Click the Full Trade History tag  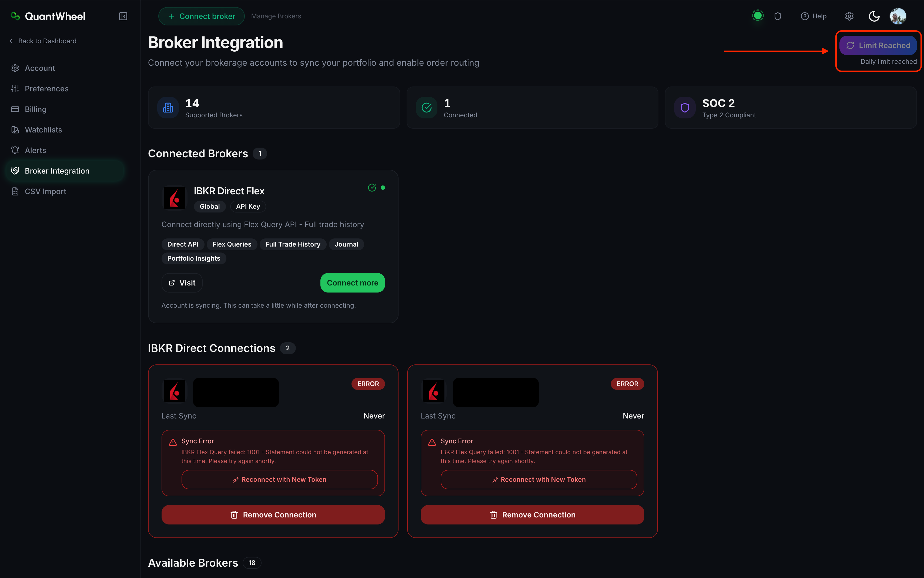293,244
